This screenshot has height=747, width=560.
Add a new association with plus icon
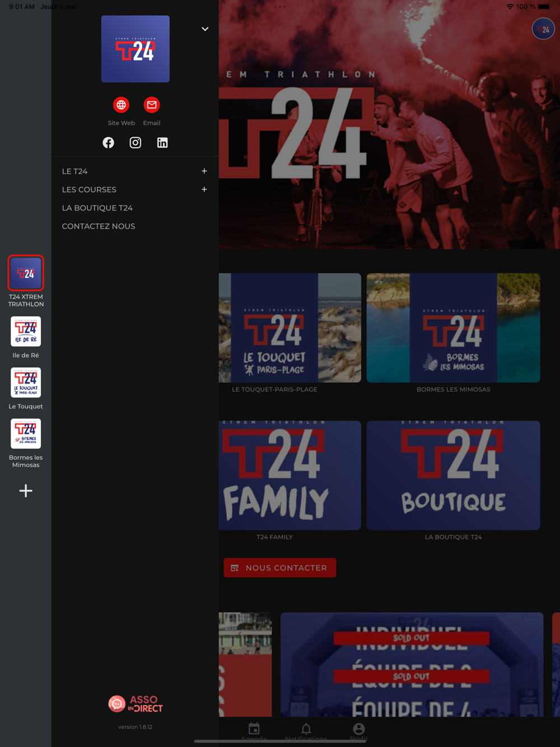click(26, 491)
